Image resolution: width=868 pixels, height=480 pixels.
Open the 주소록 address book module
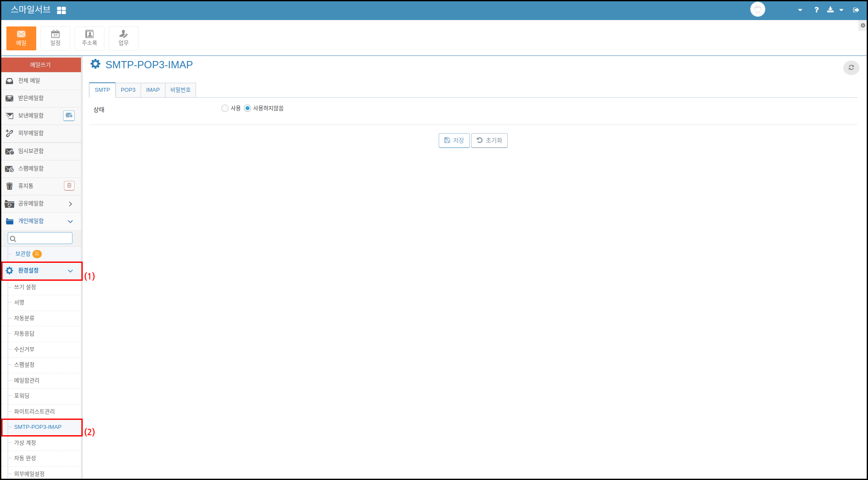pos(90,38)
